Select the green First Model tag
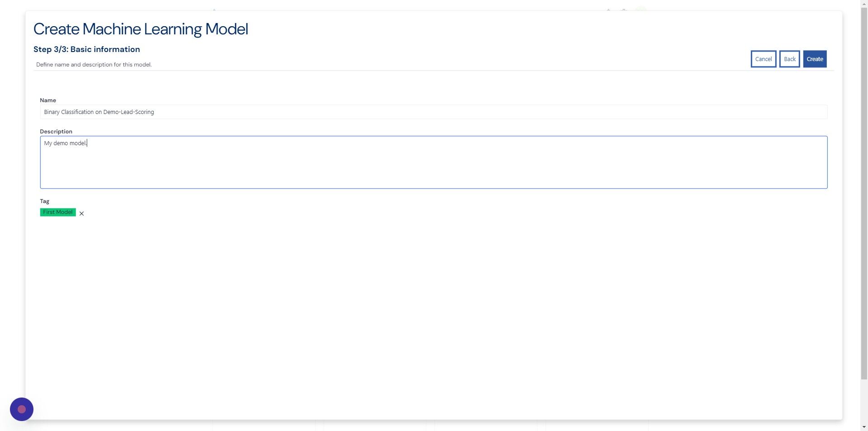868x431 pixels. click(x=58, y=212)
